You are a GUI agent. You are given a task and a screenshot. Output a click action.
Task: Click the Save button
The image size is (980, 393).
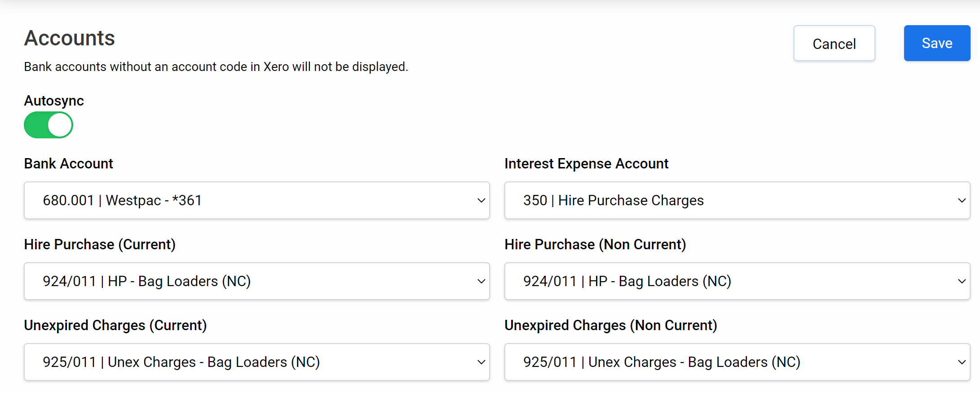point(937,43)
